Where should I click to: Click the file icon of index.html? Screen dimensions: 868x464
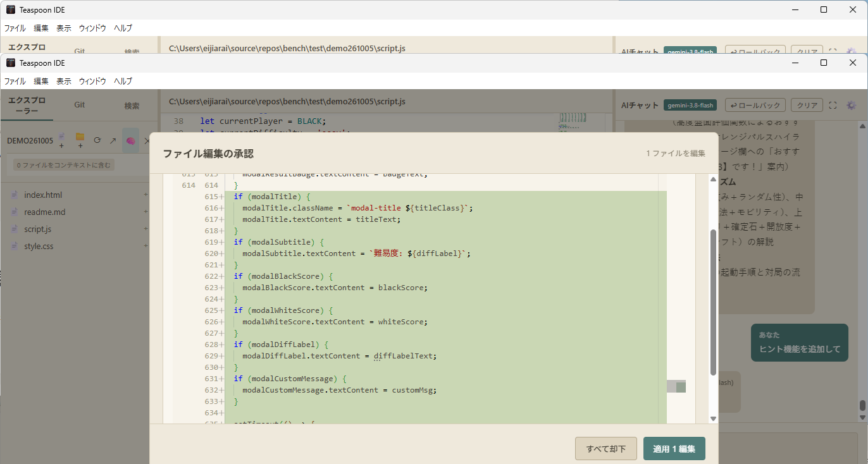pyautogui.click(x=15, y=195)
